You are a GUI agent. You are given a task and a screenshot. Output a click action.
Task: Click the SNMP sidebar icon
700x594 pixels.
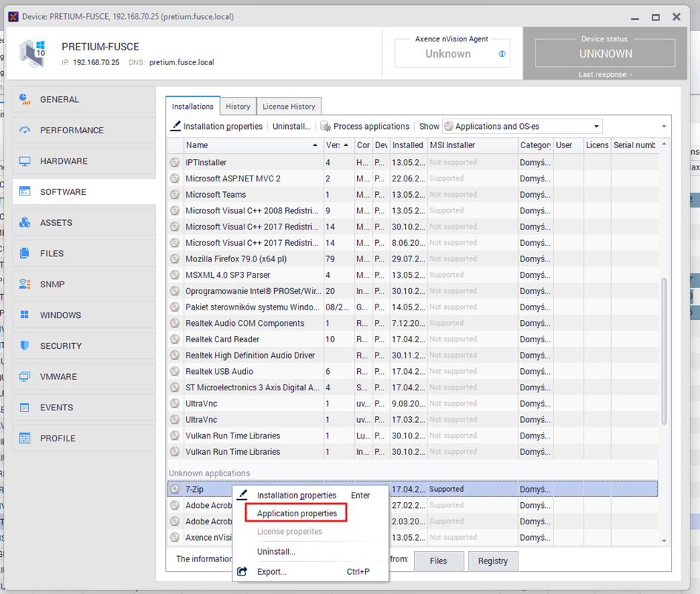coord(25,284)
